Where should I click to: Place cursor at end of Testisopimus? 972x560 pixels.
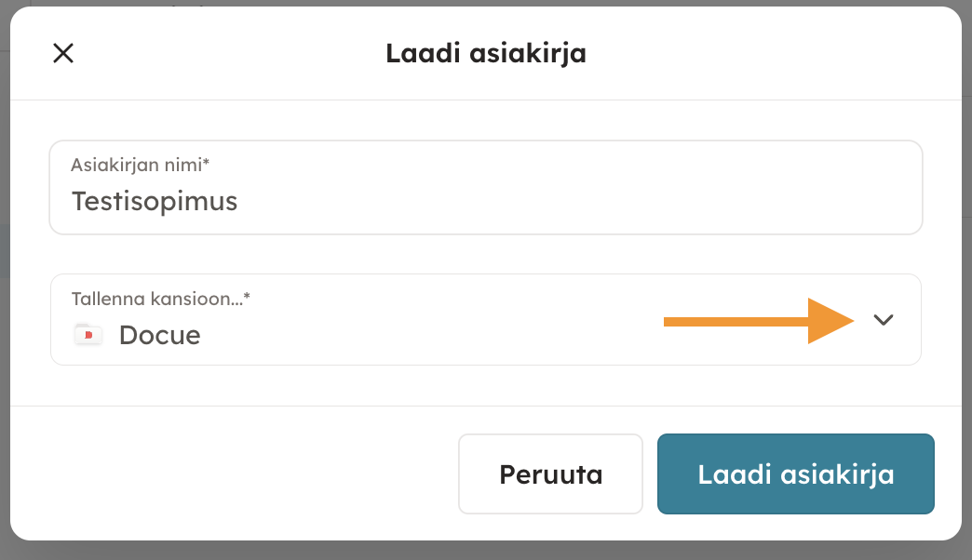coord(238,201)
